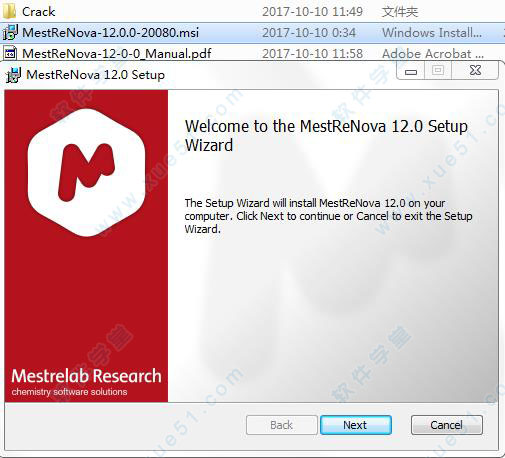The image size is (505, 458).
Task: Click the greyed-out maximize button
Action: (438, 70)
